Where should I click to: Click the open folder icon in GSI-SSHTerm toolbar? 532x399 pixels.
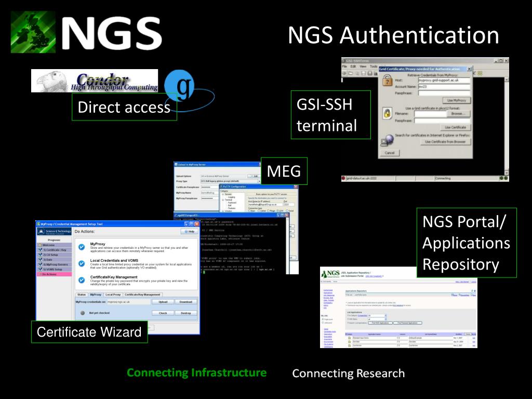pos(351,73)
